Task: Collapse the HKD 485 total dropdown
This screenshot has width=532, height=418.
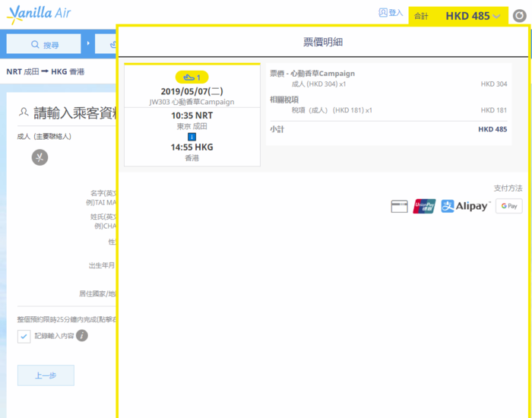Action: pos(496,16)
